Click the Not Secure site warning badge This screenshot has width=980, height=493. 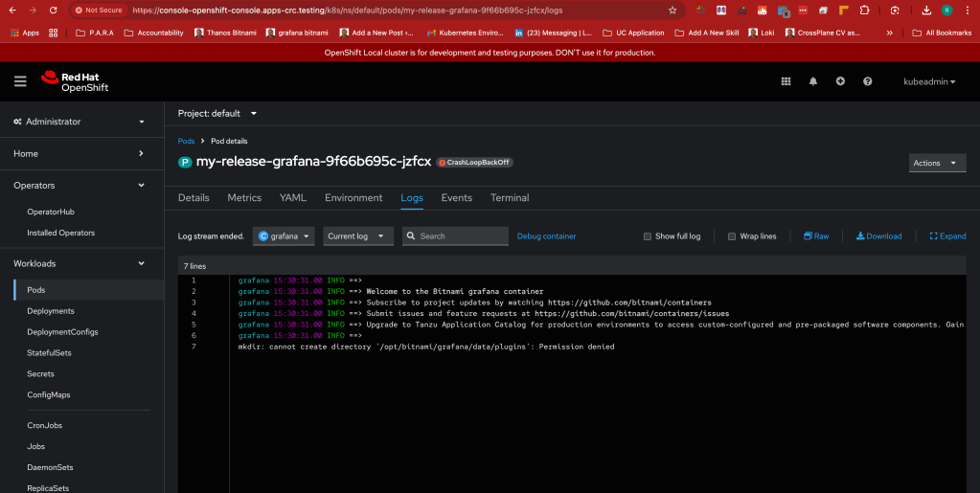point(98,10)
